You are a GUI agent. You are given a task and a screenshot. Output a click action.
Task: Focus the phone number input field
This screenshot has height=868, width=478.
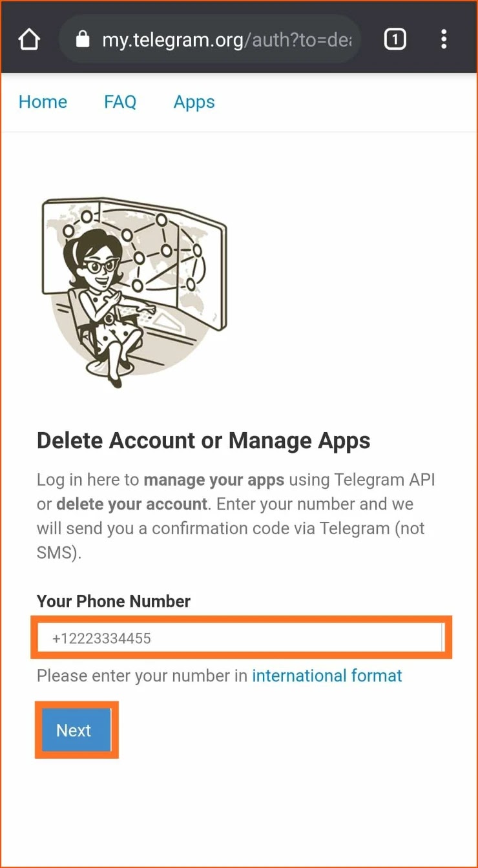coord(241,638)
